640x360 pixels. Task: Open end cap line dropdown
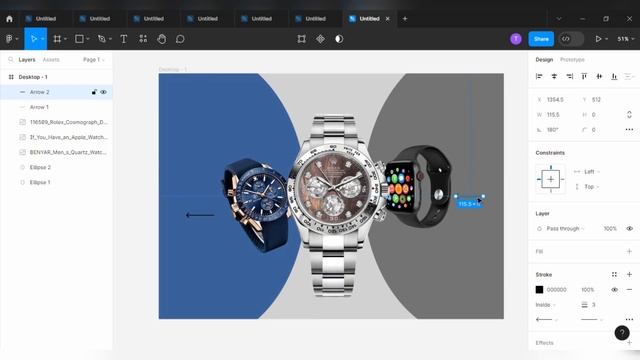[591, 319]
